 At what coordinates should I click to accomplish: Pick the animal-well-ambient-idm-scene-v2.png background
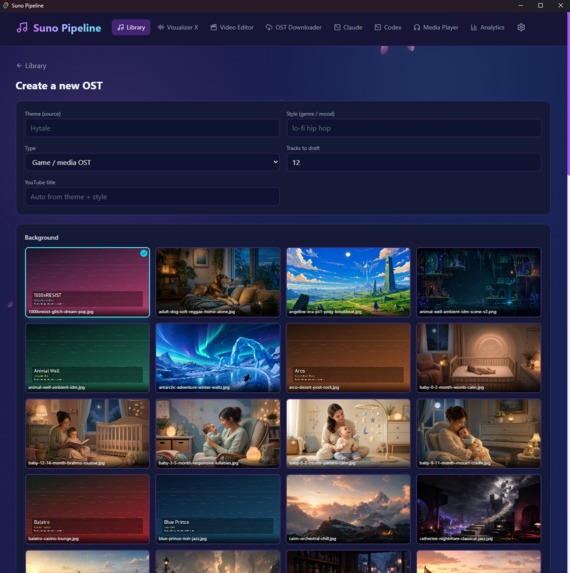(479, 282)
